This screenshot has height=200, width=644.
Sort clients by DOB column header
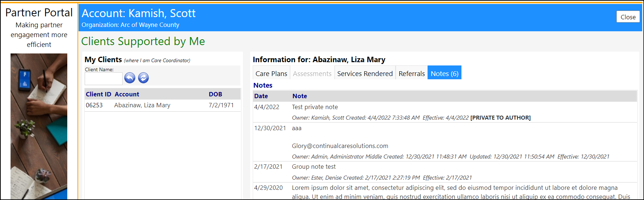point(215,94)
